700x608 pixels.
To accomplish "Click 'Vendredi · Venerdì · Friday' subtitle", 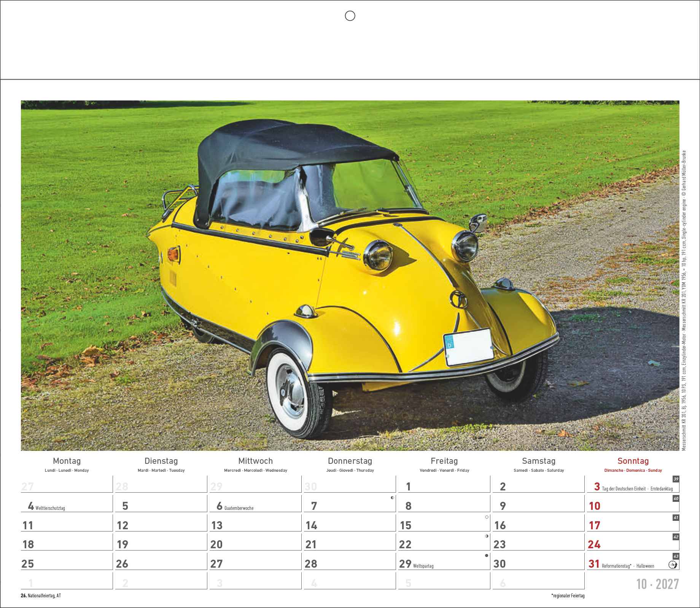I will click(444, 470).
